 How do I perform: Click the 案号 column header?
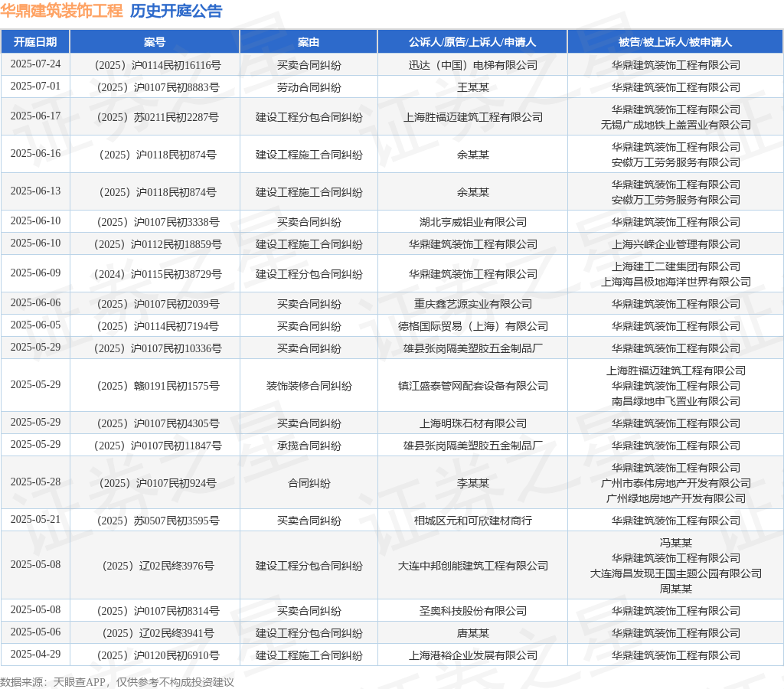click(155, 42)
